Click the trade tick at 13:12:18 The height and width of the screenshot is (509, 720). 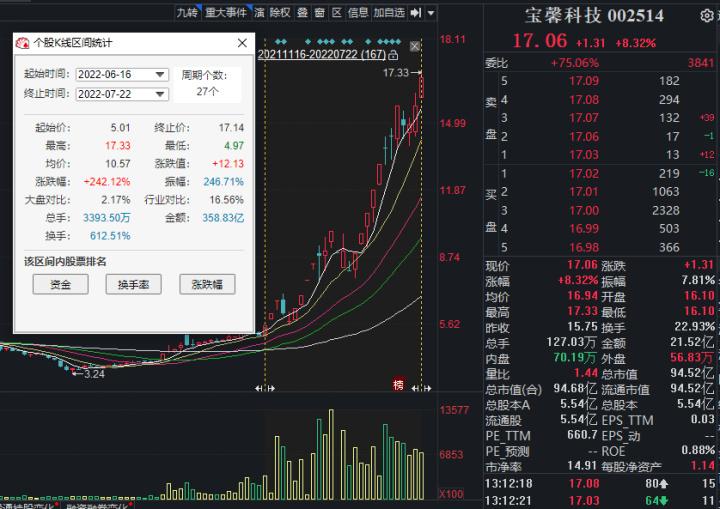[600, 484]
